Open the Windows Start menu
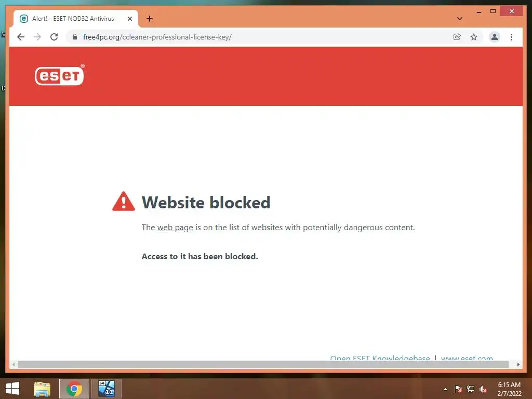532x399 pixels. click(12, 388)
